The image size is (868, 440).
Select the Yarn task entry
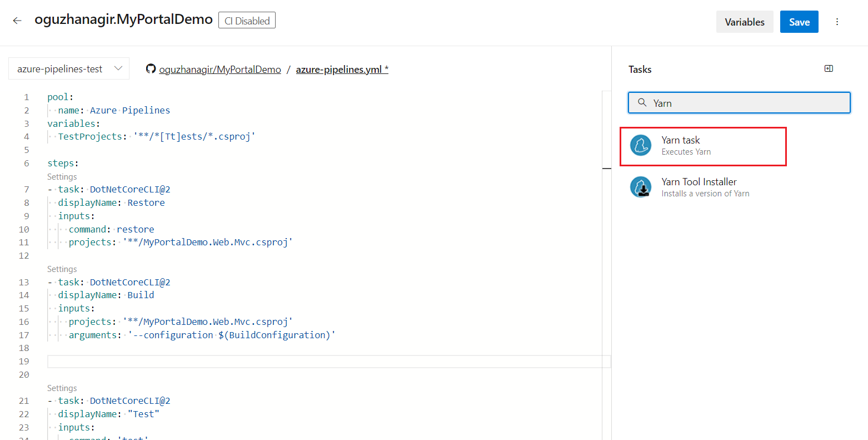pyautogui.click(x=703, y=146)
